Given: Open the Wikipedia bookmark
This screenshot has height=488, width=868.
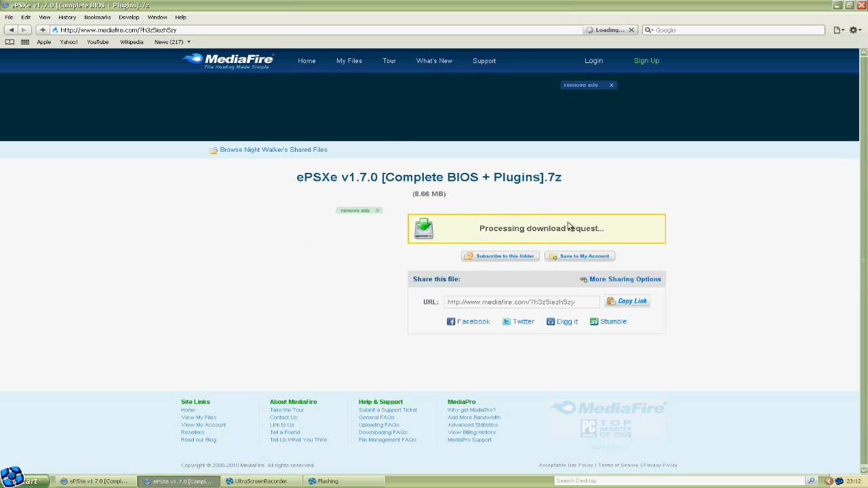Looking at the screenshot, I should (x=132, y=42).
